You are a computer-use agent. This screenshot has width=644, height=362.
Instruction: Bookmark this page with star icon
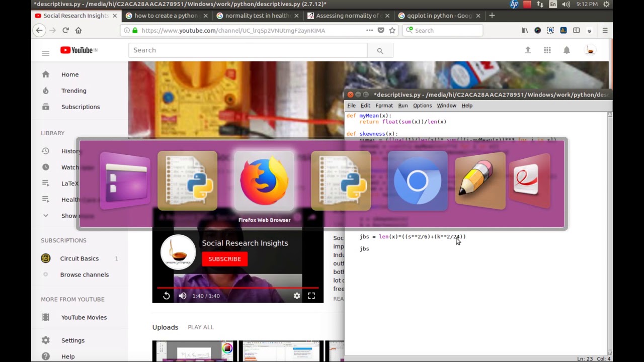coord(392,30)
